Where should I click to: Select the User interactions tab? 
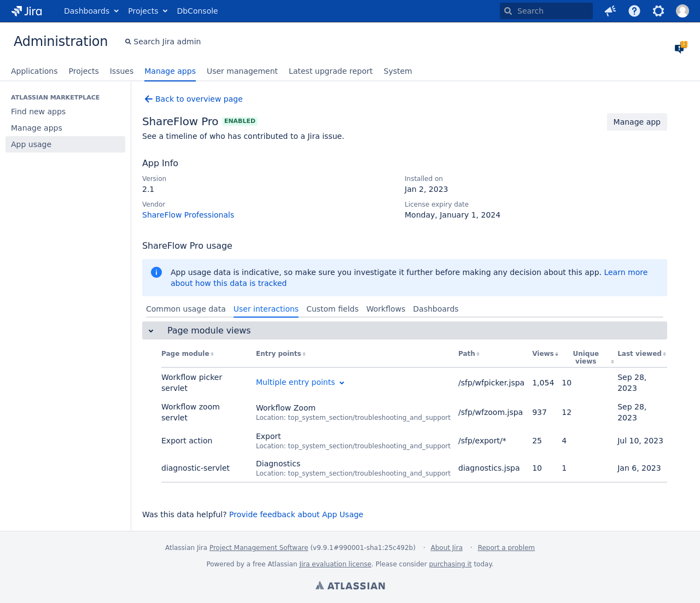(266, 309)
